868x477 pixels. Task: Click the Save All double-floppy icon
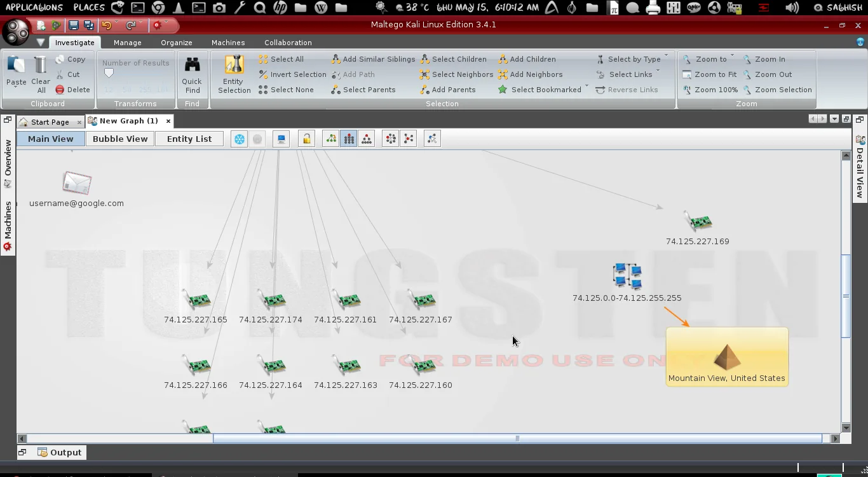(89, 26)
